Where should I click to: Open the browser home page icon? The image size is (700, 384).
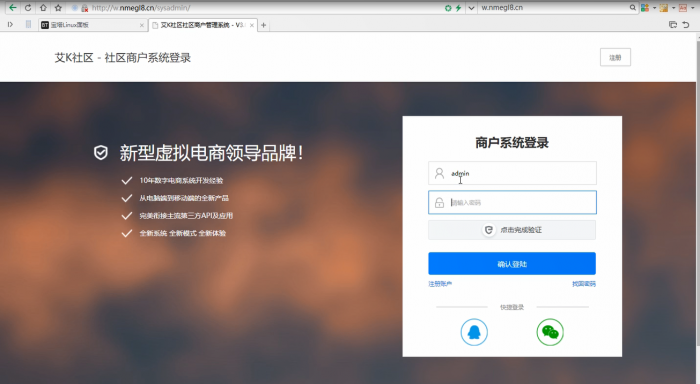[43, 8]
